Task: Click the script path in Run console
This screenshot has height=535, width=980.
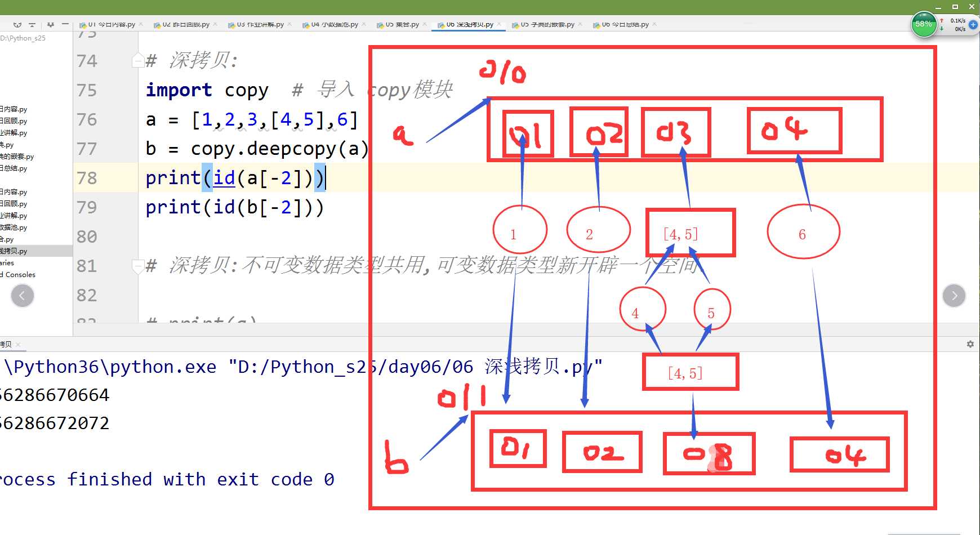Action: pyautogui.click(x=415, y=367)
